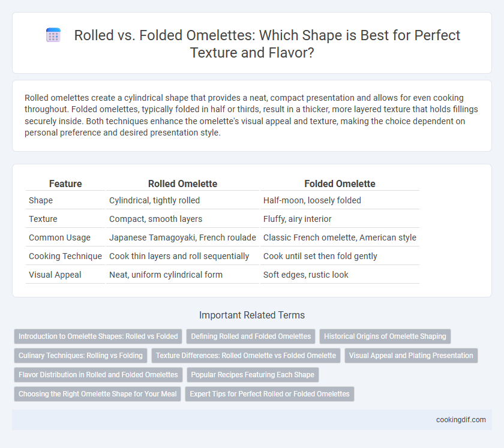Open Culinary Techniques: Rolling vs Folding tag
504x448 pixels.
80,356
